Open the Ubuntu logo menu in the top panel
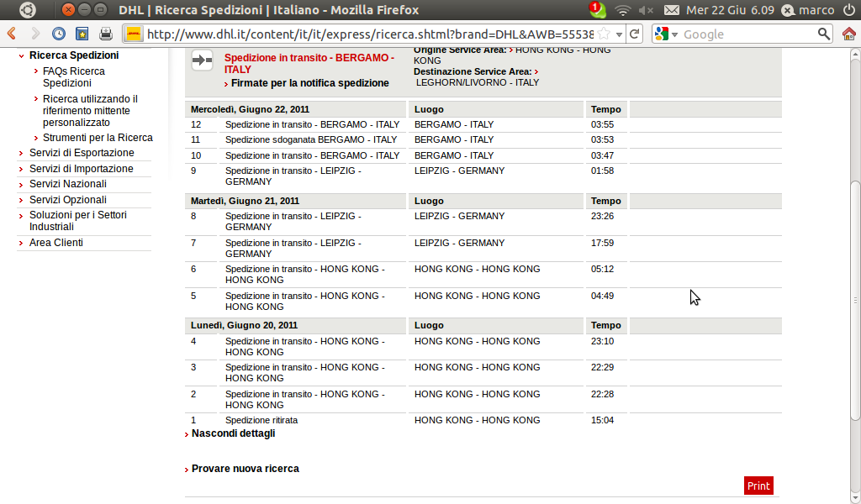The width and height of the screenshot is (861, 504). pyautogui.click(x=28, y=10)
